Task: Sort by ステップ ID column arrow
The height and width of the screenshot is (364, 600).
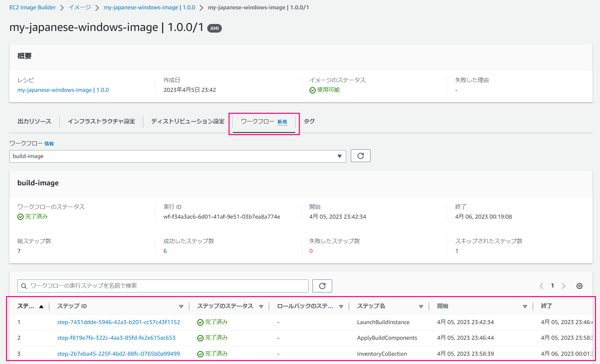Action: 181,306
